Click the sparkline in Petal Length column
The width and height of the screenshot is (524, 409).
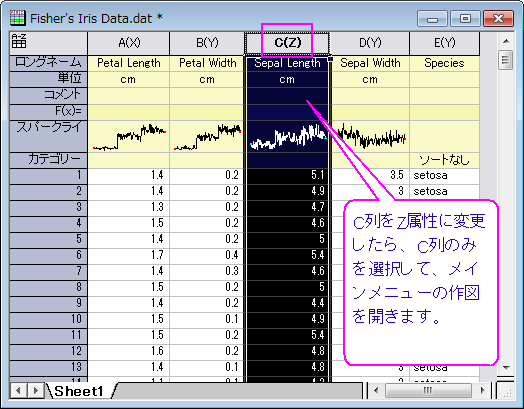click(x=129, y=137)
